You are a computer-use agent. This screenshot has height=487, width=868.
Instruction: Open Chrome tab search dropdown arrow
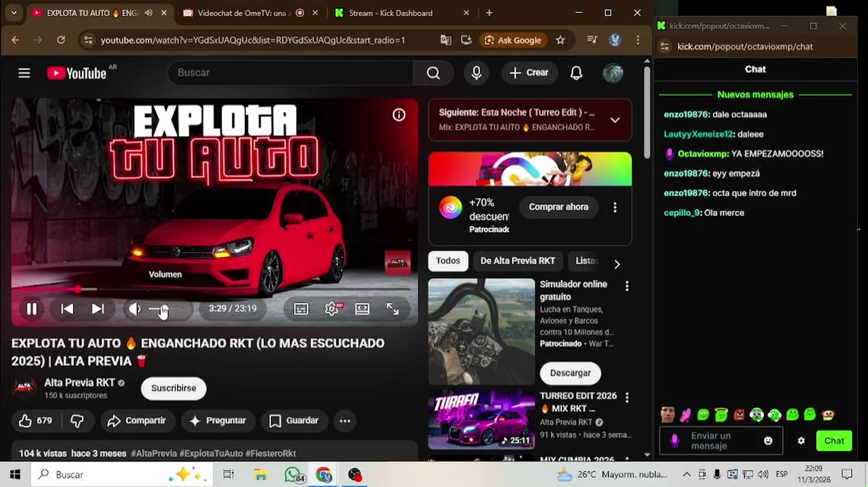pos(14,13)
